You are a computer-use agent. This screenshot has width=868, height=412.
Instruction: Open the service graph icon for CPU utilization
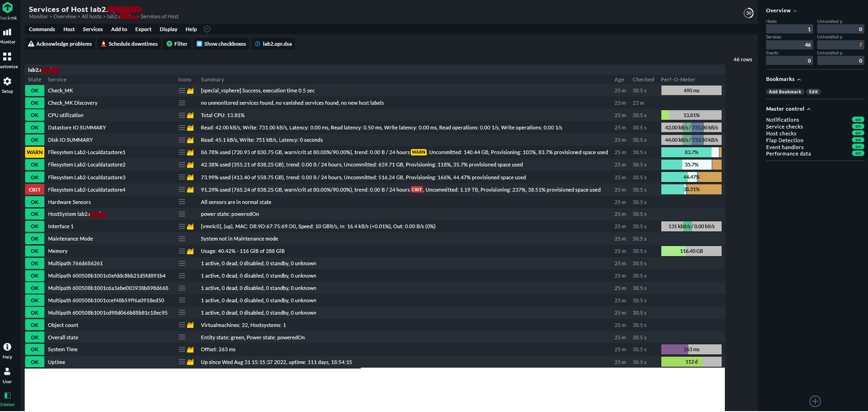coord(190,115)
